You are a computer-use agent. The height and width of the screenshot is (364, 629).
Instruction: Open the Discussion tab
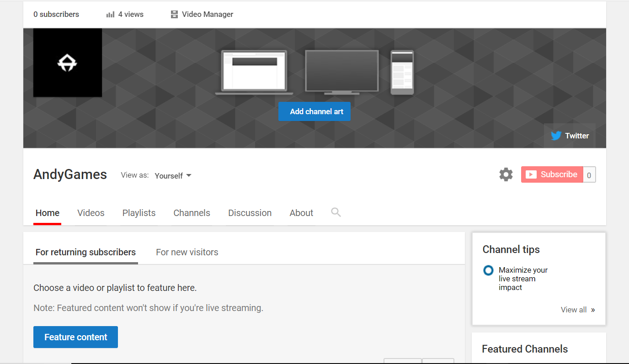(250, 213)
